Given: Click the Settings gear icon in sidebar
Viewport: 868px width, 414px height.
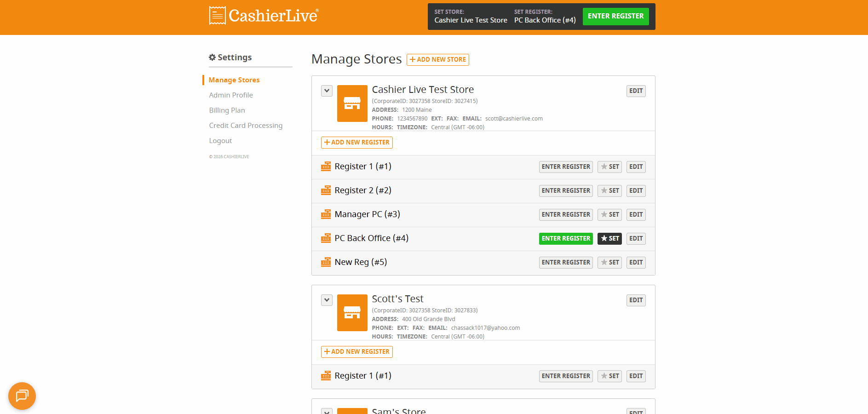Looking at the screenshot, I should [x=212, y=57].
